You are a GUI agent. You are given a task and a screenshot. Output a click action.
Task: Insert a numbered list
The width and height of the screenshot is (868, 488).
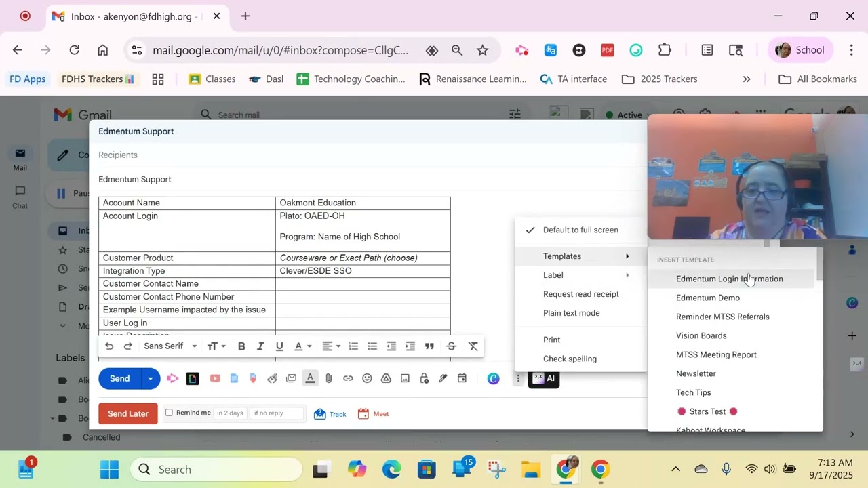pos(353,346)
